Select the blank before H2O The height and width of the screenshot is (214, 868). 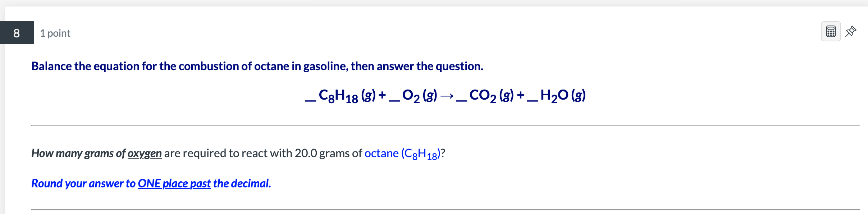(533, 101)
